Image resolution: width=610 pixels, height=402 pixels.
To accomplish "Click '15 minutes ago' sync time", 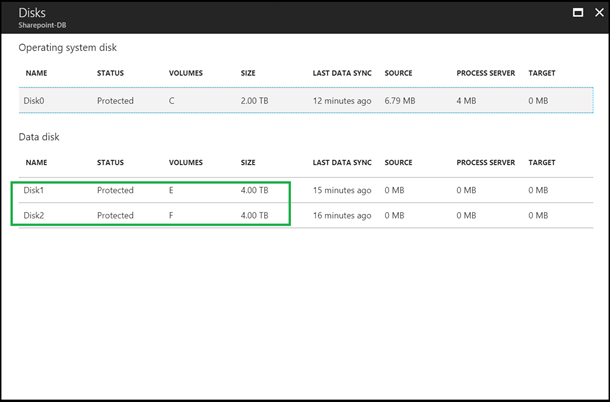I will [342, 191].
